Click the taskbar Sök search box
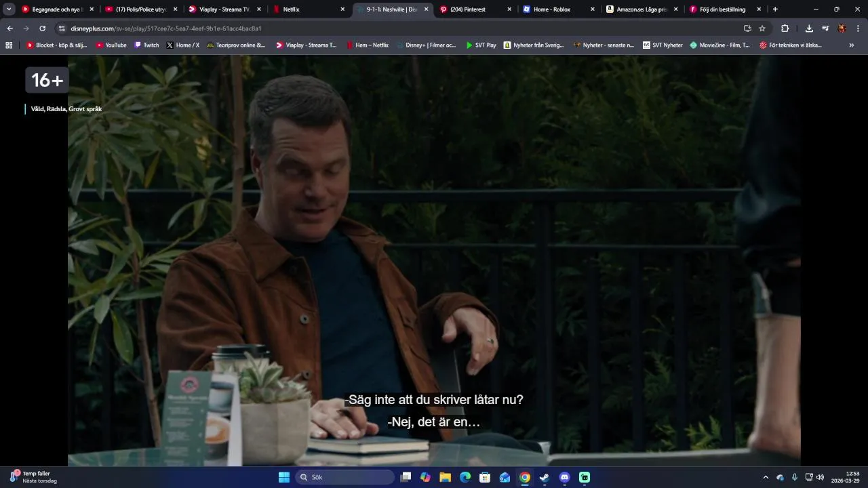The width and height of the screenshot is (868, 488). tap(345, 477)
